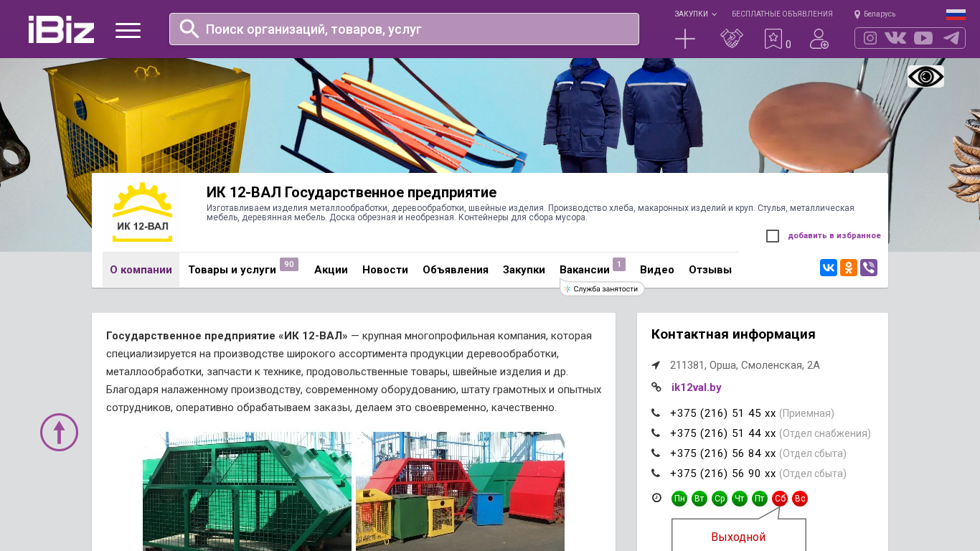Click the Выходной schedule tooltip

tap(738, 537)
